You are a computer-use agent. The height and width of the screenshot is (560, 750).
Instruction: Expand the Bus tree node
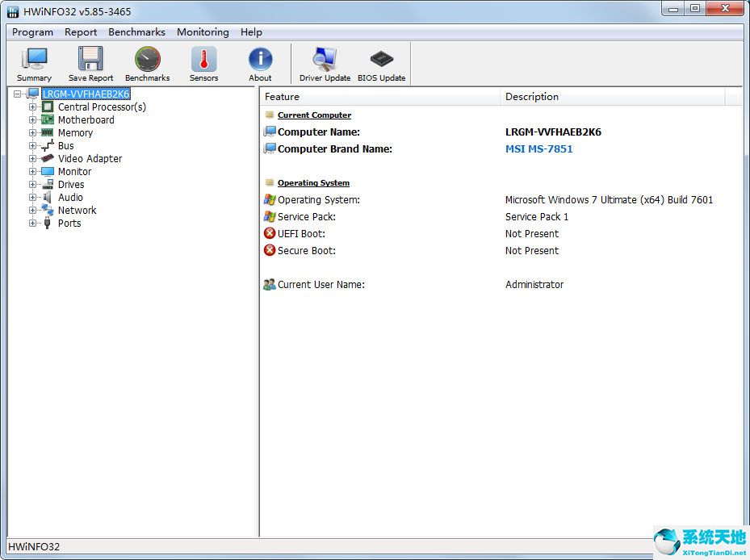tap(32, 146)
